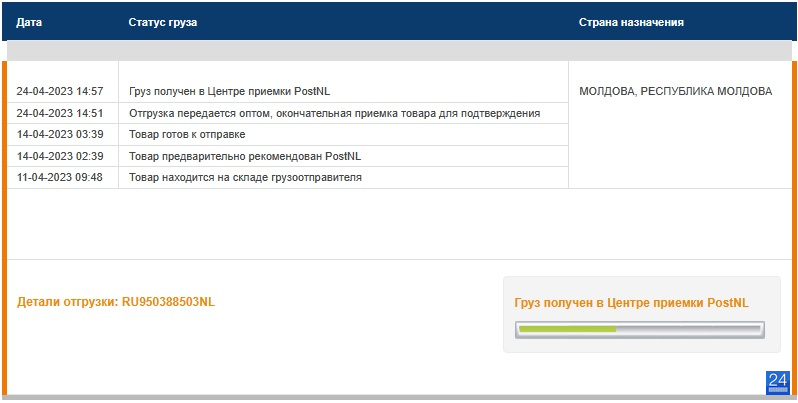Click the green shipment progress bar
This screenshot has height=403, width=798.
(640, 330)
